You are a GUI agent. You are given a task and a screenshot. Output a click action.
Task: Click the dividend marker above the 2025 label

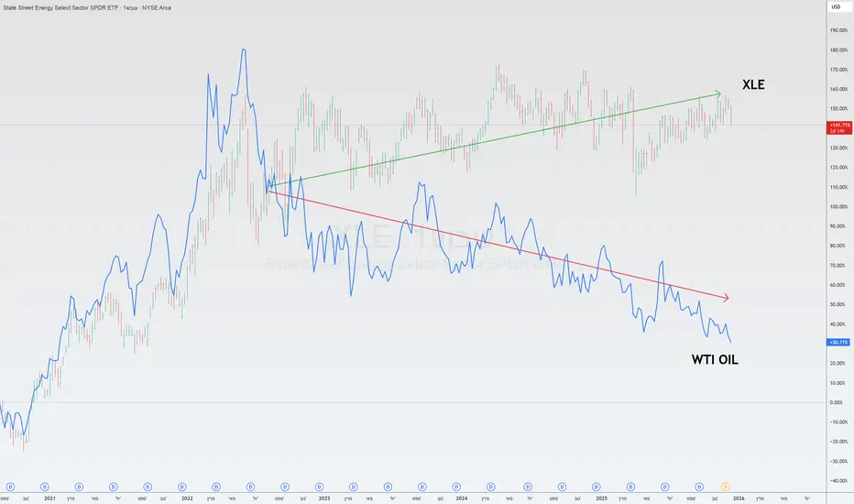pyautogui.click(x=597, y=487)
